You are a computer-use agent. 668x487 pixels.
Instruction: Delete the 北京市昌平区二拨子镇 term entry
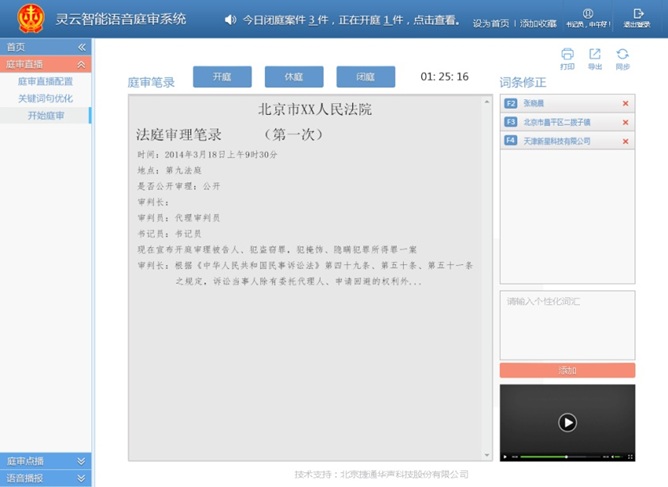pyautogui.click(x=626, y=122)
